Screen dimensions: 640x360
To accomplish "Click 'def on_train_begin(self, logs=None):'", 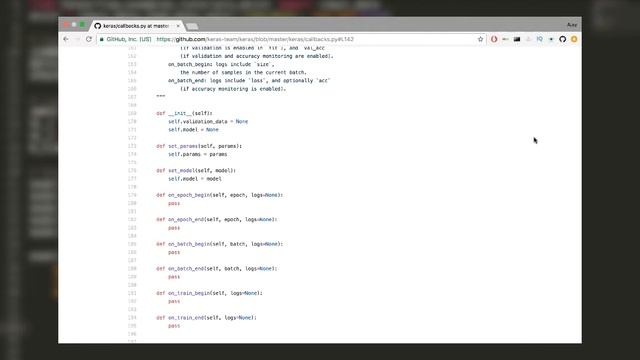I will point(209,293).
